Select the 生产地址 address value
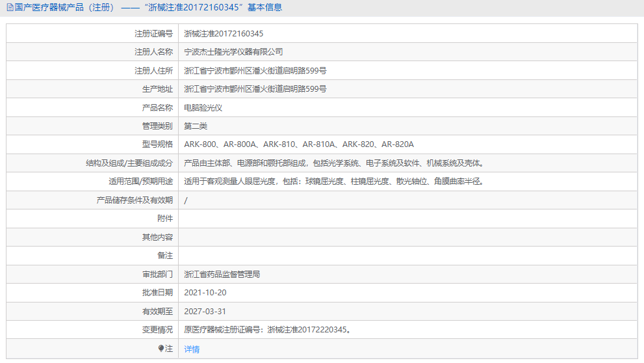 tap(255, 88)
